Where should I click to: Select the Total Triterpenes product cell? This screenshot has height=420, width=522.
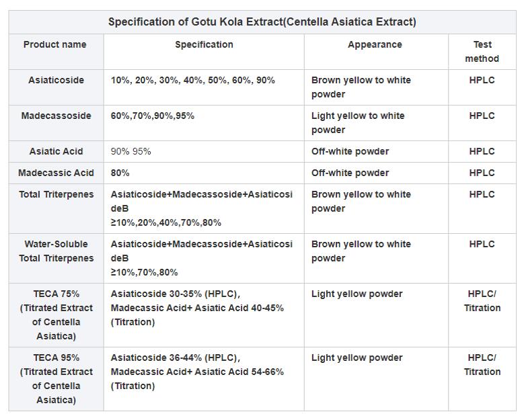click(x=56, y=194)
